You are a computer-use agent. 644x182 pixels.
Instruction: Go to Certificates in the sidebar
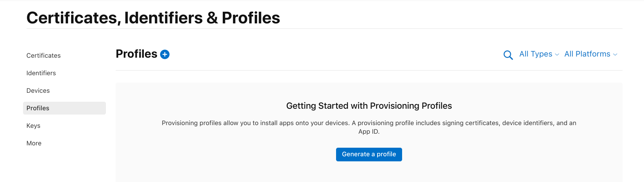coord(43,55)
